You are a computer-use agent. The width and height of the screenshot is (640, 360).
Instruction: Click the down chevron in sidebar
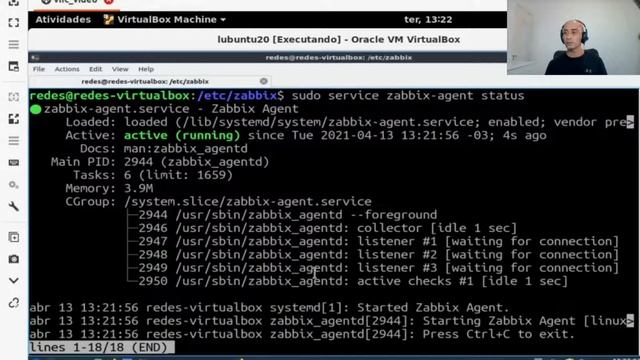tap(13, 281)
